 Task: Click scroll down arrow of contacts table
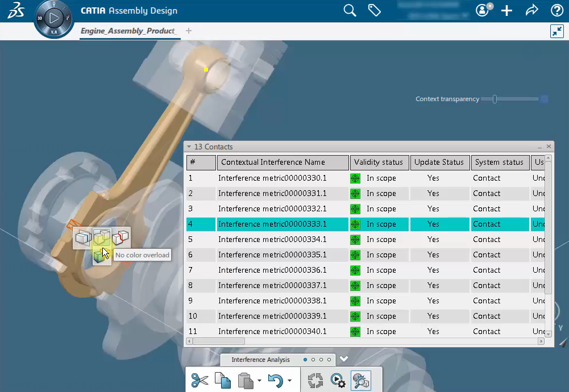click(549, 334)
